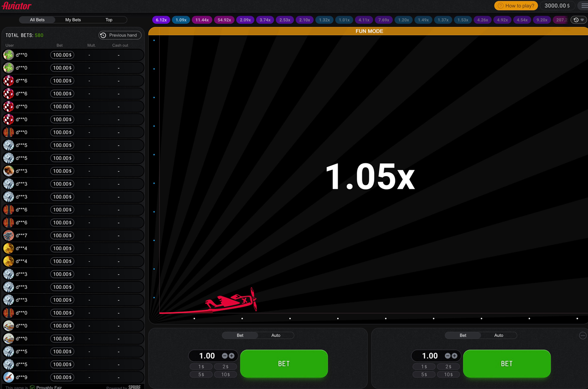Select Bet mode in left bet panel
The image size is (588, 389).
[x=240, y=335]
